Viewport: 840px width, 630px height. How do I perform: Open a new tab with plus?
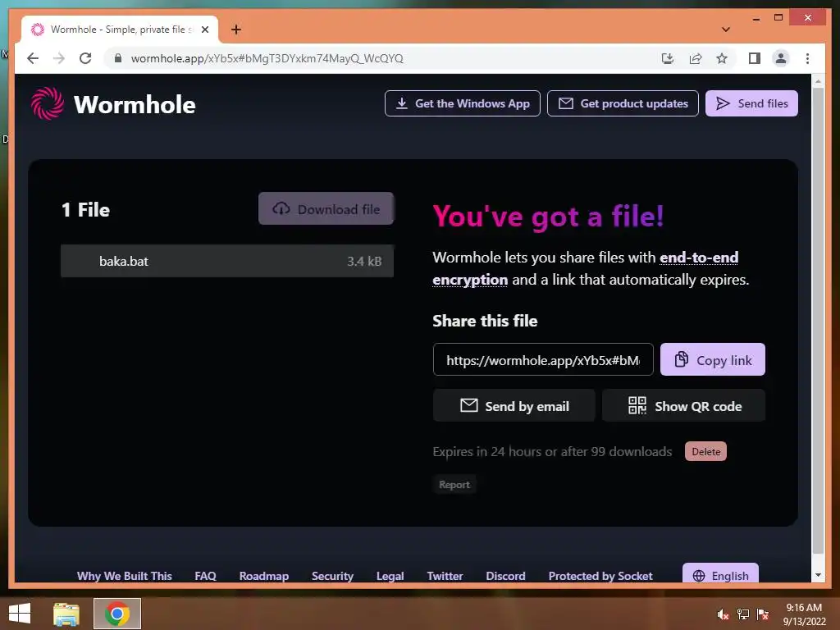coord(235,30)
